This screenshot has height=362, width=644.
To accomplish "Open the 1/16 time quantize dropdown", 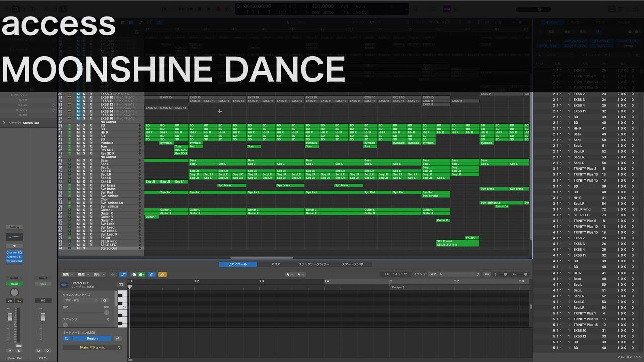I will [80, 300].
